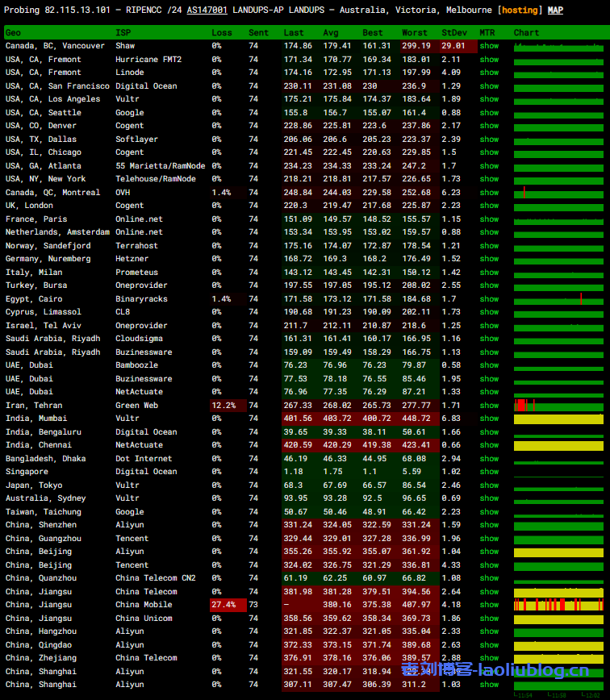Click the chart for Jiangsu China Mobile
This screenshot has height=700, width=610.
coord(558,605)
